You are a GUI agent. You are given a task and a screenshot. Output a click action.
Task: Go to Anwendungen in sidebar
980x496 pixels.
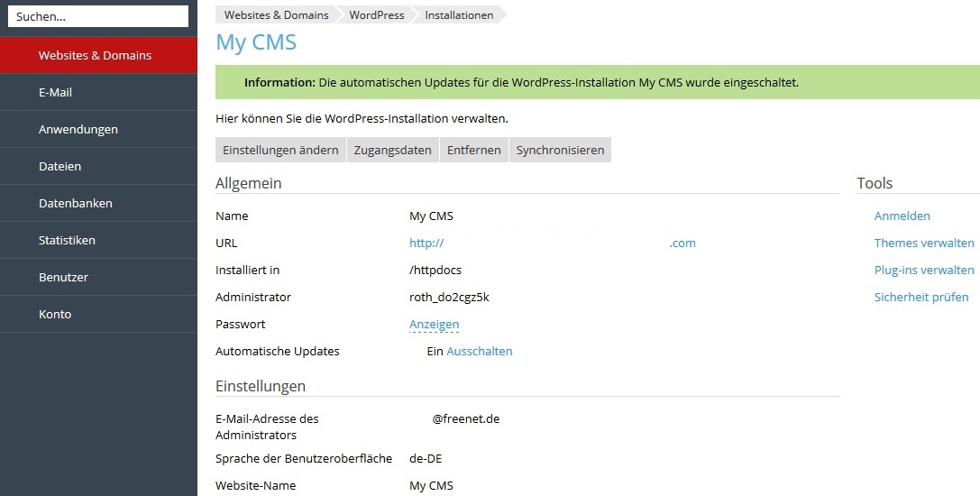tap(99, 130)
